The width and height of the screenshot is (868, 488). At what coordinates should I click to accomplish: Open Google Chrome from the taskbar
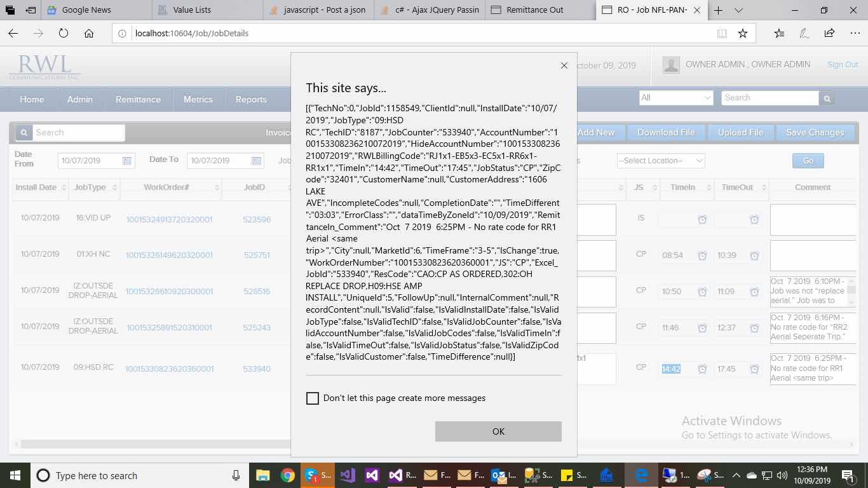pos(287,475)
